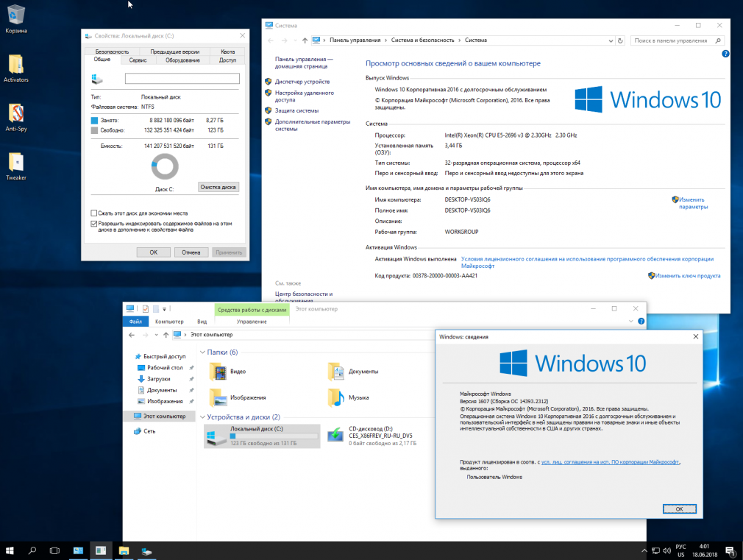Click the Disk Cleanup button
The image size is (743, 560).
click(x=218, y=188)
